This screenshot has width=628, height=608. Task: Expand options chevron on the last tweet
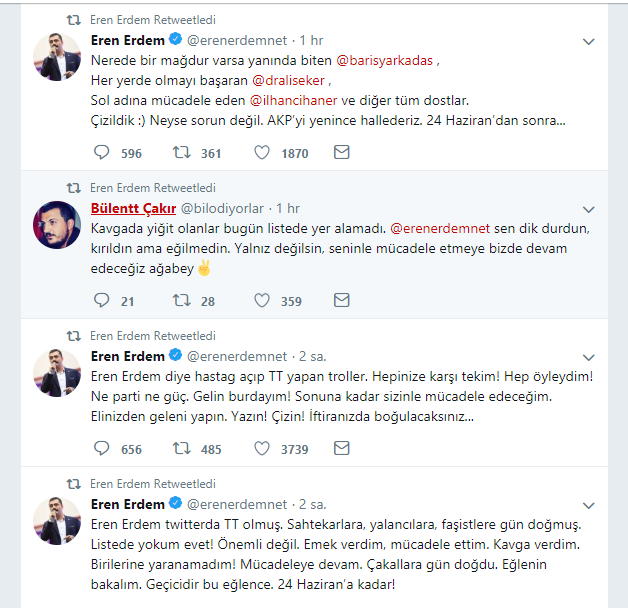coord(591,504)
